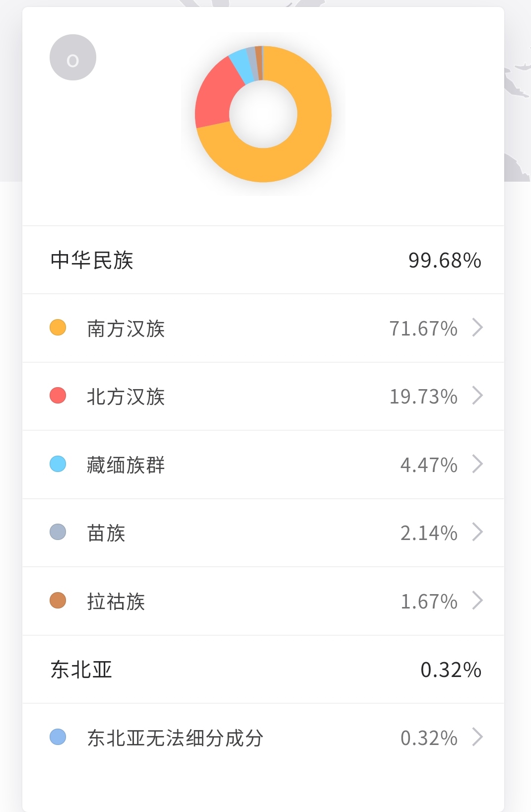
Task: Open the 苗族 row chevron arrow
Action: point(477,532)
